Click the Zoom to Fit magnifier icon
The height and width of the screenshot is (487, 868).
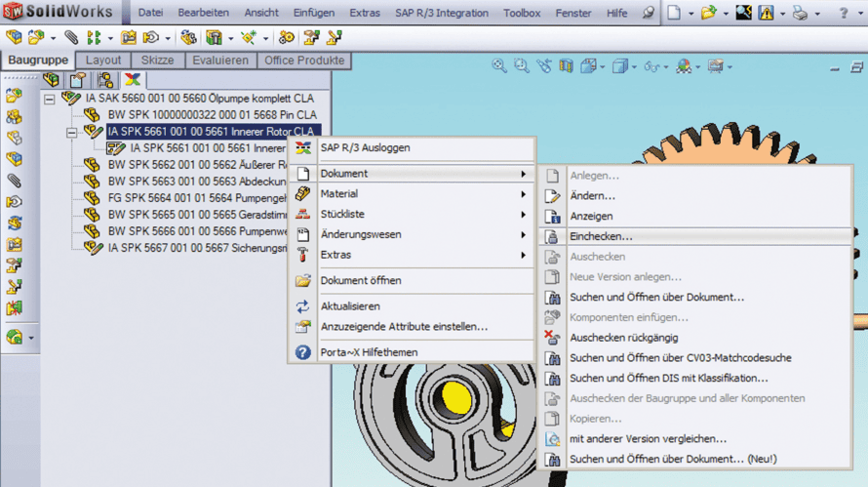pos(499,66)
